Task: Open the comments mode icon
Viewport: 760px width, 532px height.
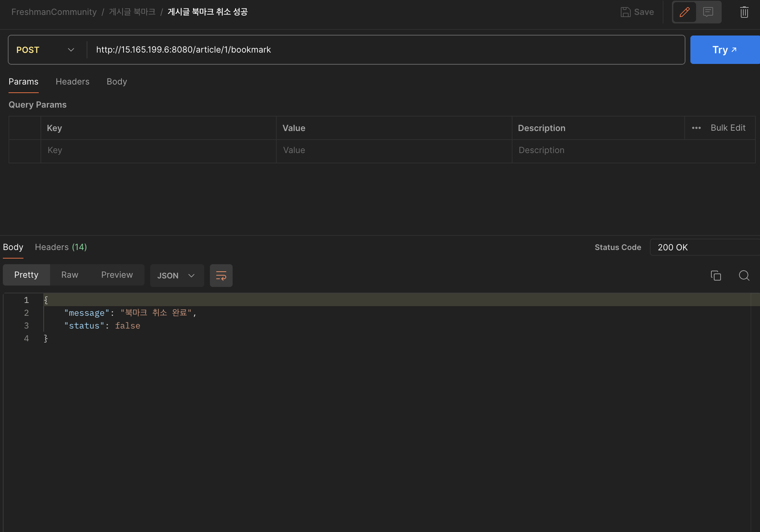Action: click(x=708, y=12)
